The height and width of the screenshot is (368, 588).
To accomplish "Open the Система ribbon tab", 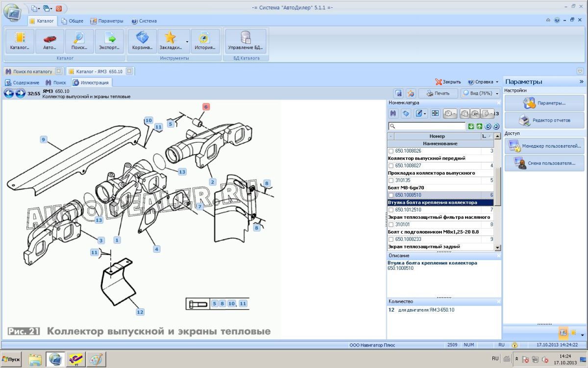I will (144, 21).
